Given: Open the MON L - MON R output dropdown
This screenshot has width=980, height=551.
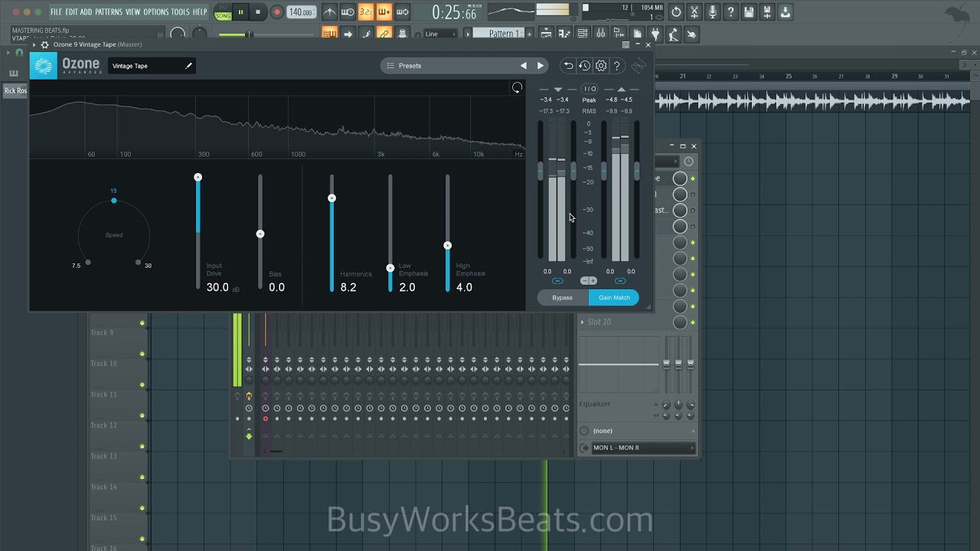Looking at the screenshot, I should 643,448.
